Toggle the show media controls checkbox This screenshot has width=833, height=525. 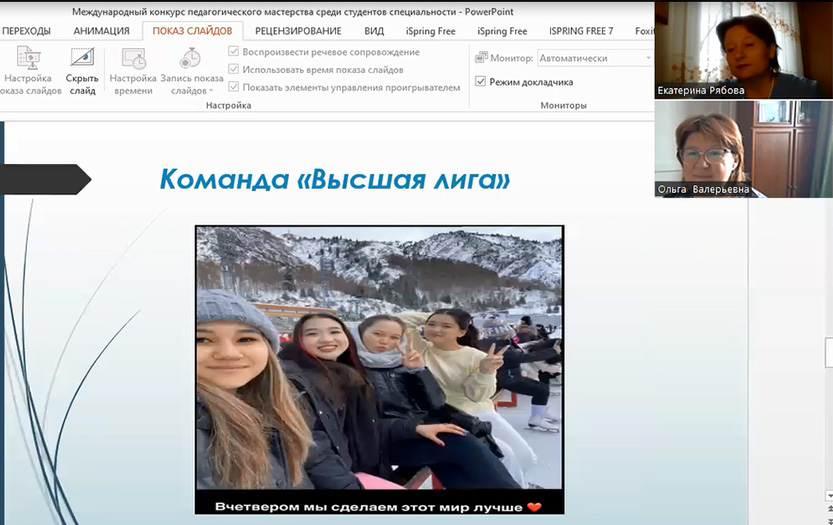(234, 88)
